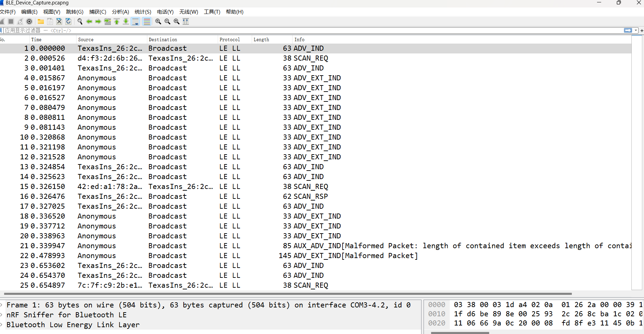
Task: Jump to last packet with down arrow icon
Action: [x=126, y=21]
